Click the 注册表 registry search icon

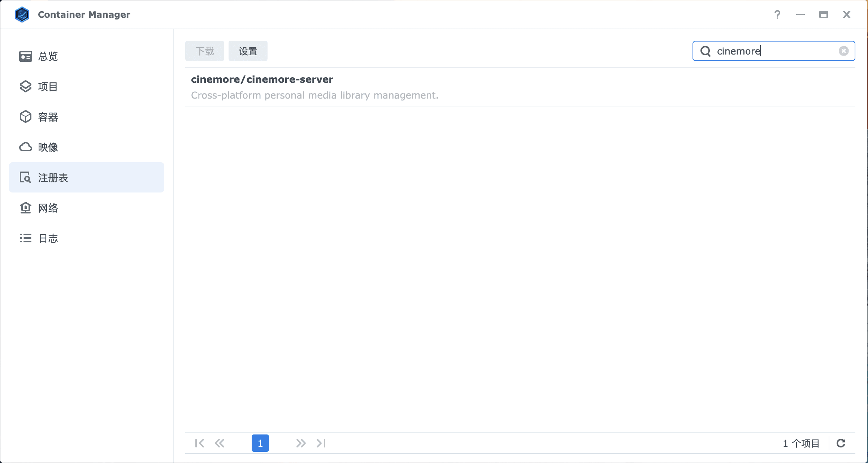[x=25, y=178]
